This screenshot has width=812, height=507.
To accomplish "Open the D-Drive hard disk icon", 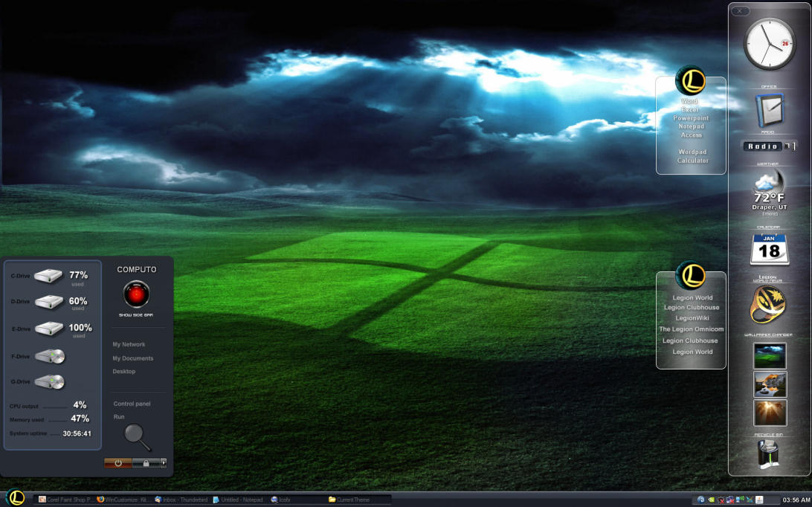I will [x=48, y=301].
